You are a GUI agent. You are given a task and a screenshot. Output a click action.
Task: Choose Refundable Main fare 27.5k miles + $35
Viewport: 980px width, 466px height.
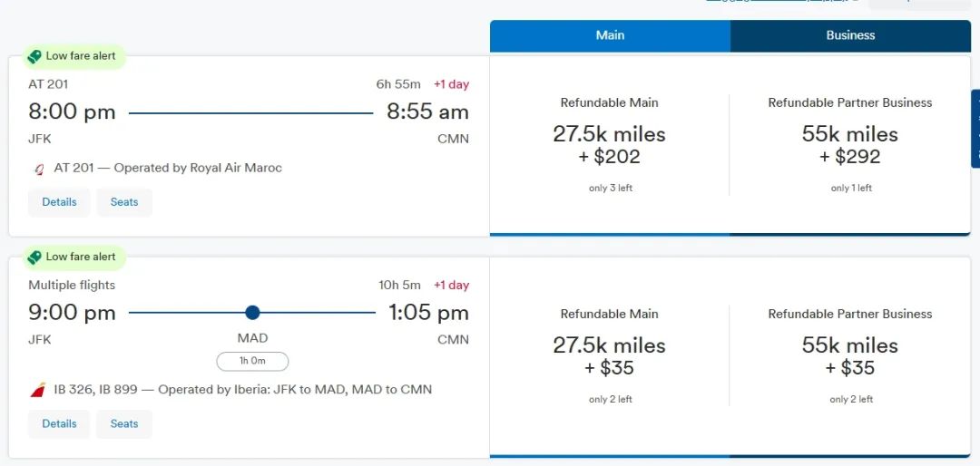[x=609, y=356]
